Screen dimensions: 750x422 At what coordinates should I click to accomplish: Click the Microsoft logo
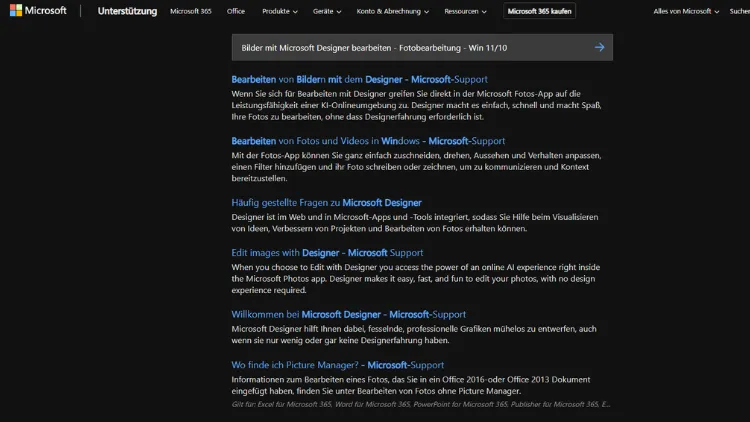38,11
